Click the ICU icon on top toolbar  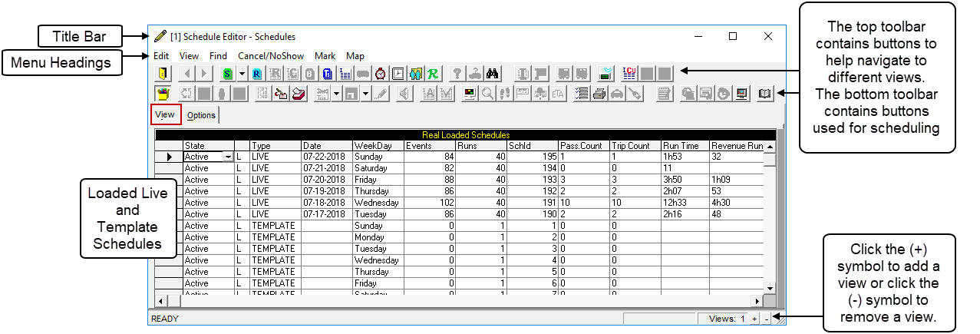629,74
